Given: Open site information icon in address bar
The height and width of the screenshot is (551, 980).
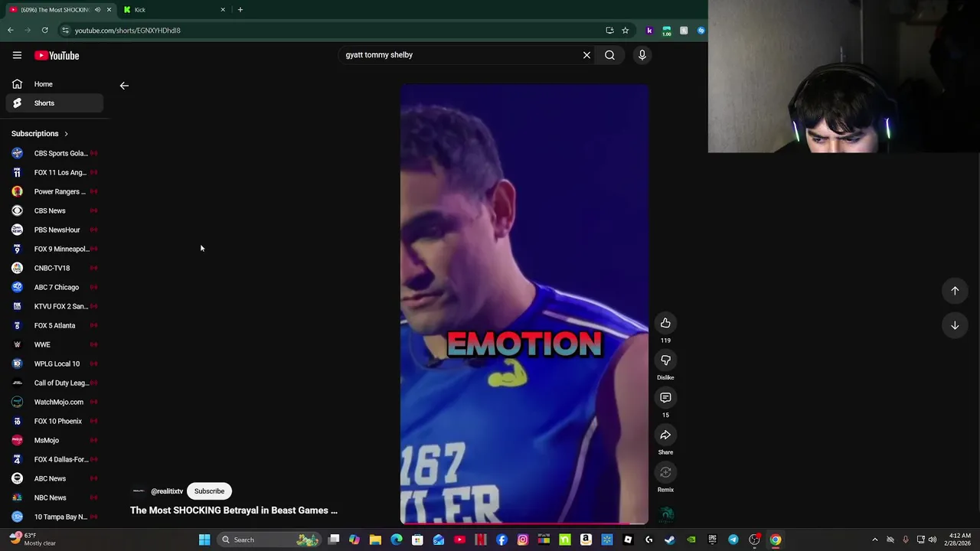Looking at the screenshot, I should [x=65, y=31].
